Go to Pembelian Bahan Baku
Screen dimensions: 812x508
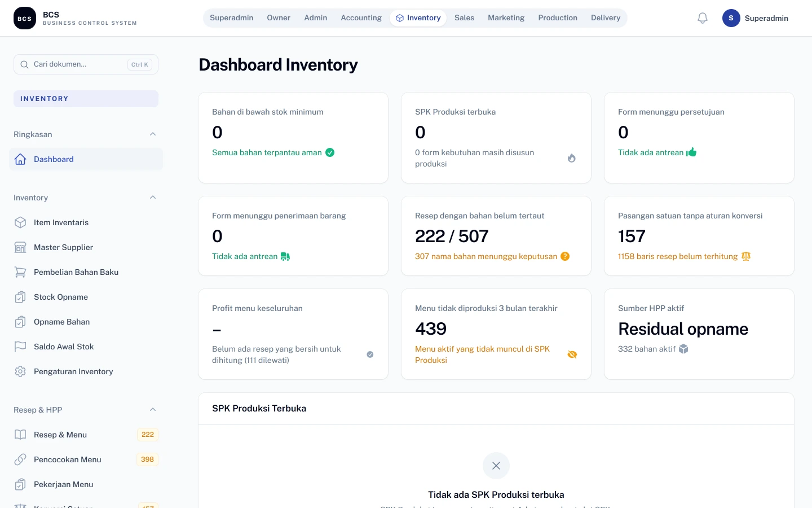[86, 272]
